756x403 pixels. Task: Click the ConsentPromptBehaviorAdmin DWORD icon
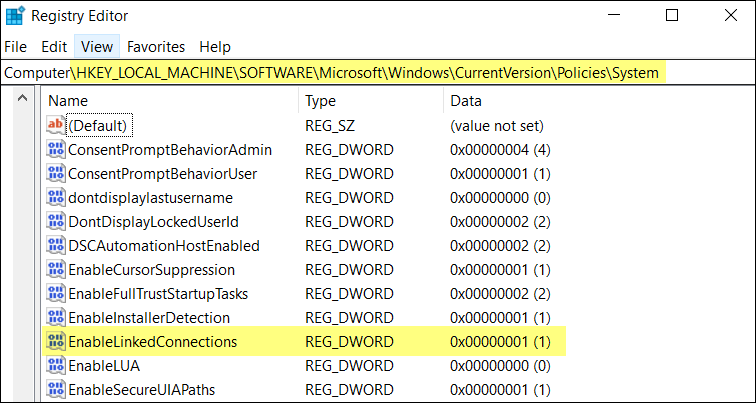coord(55,149)
